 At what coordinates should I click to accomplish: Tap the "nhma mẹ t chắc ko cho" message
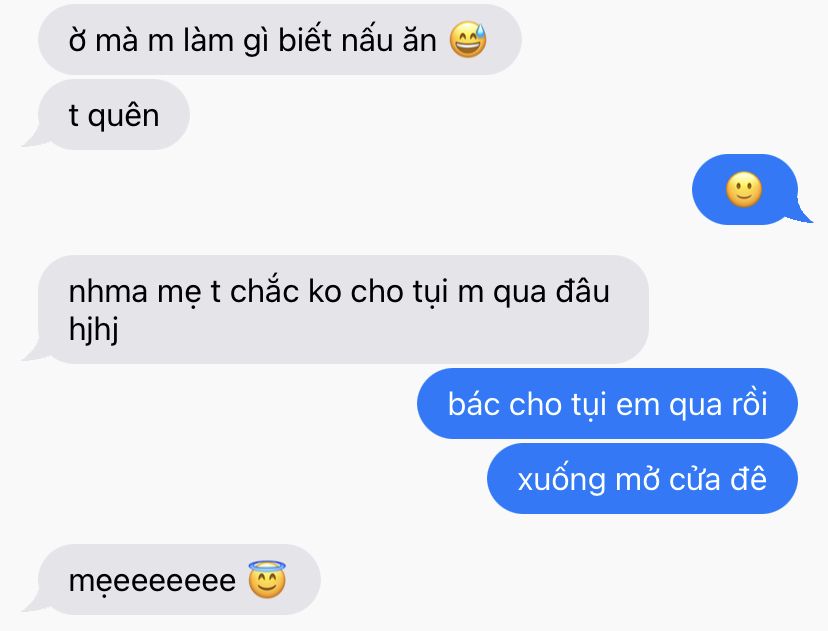tap(343, 309)
